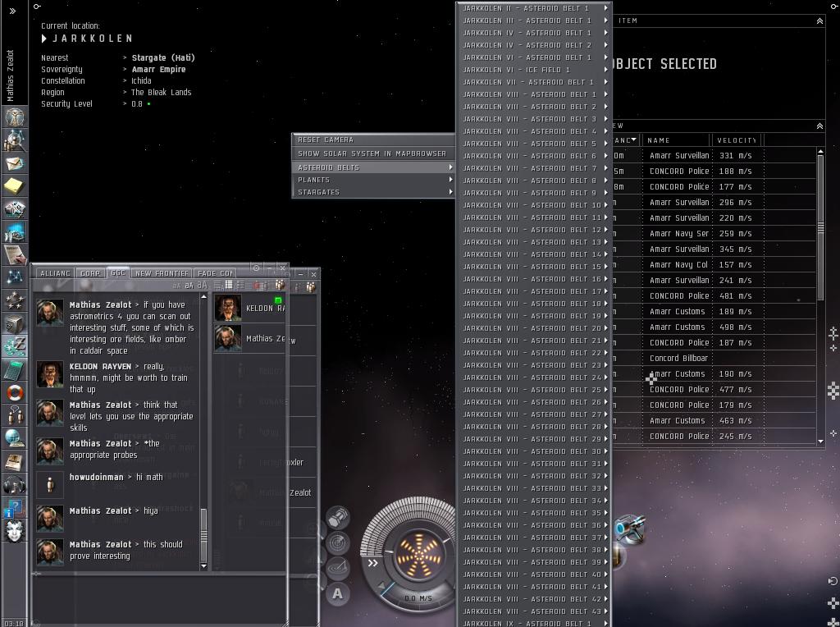This screenshot has height=627, width=840.
Task: Sort overview by Name column header
Action: pyautogui.click(x=677, y=140)
